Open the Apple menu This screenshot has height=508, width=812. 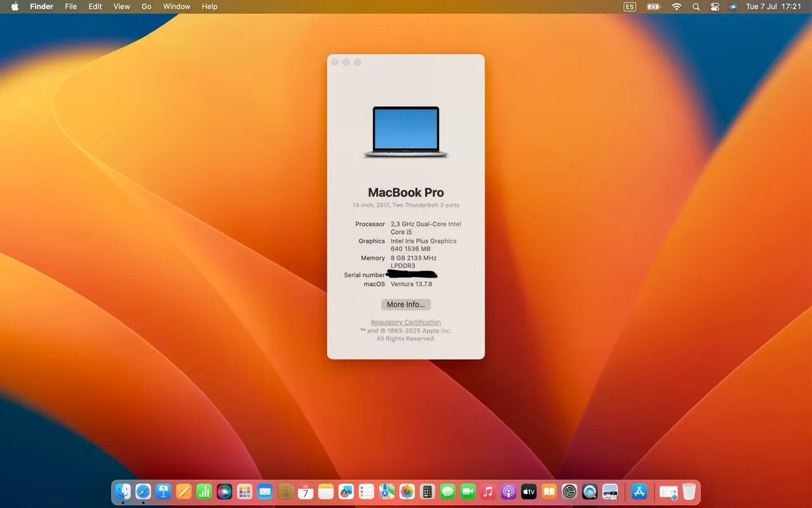click(15, 6)
